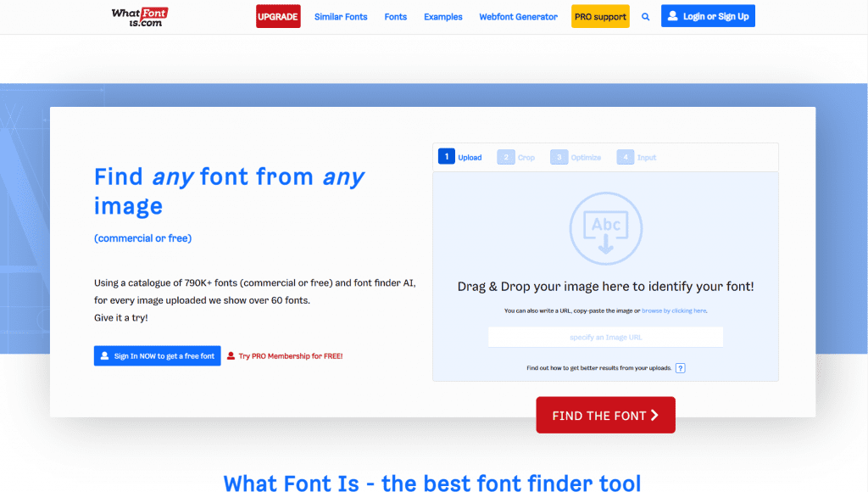Click the 'Give it a try!' text
This screenshot has width=868, height=492.
click(x=120, y=318)
